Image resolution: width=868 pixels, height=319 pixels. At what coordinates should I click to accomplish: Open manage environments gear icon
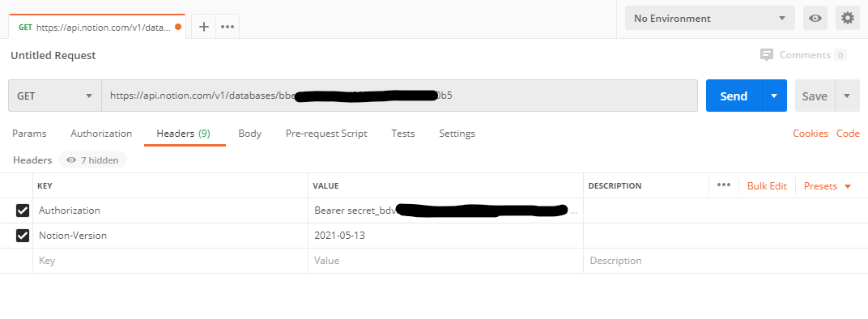coord(848,19)
